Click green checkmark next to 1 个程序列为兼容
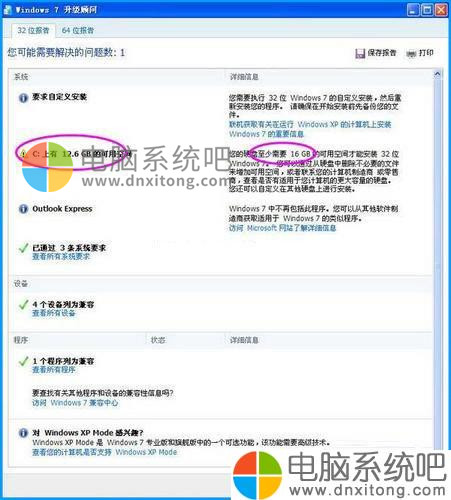 click(x=23, y=361)
